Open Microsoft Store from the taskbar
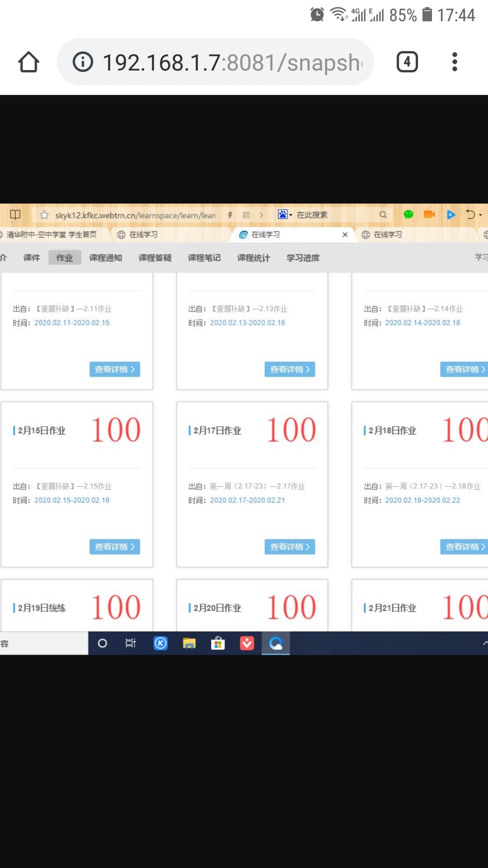 click(218, 643)
